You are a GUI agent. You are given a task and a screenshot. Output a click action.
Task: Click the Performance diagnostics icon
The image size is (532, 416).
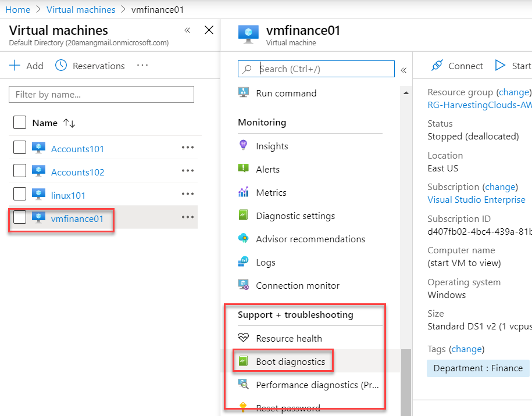click(x=243, y=384)
